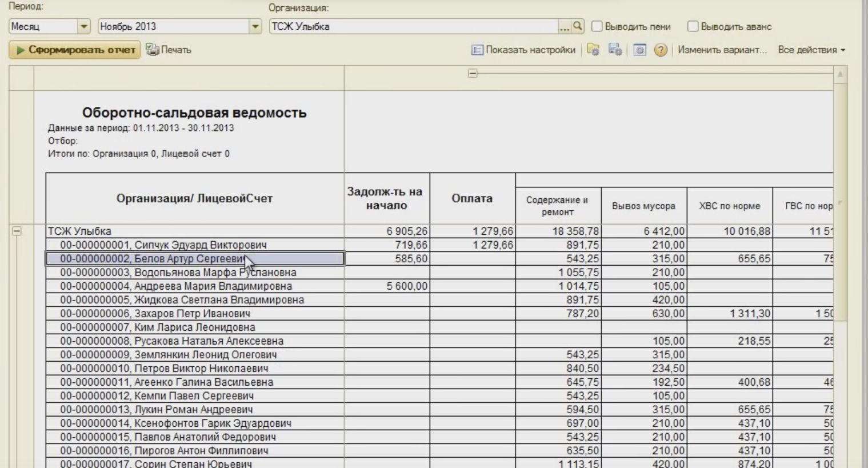
Task: Open the load report settings folder icon
Action: click(593, 50)
